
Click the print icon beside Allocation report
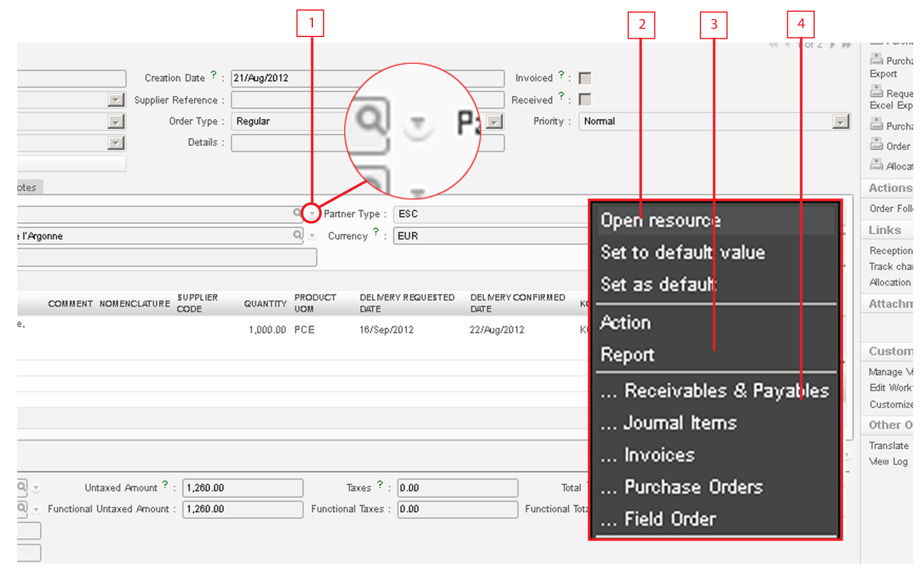[876, 164]
